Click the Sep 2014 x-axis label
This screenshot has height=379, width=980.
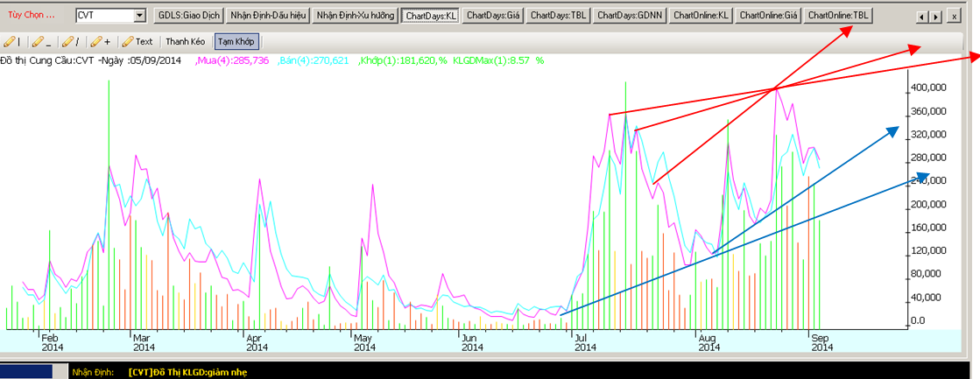[821, 342]
